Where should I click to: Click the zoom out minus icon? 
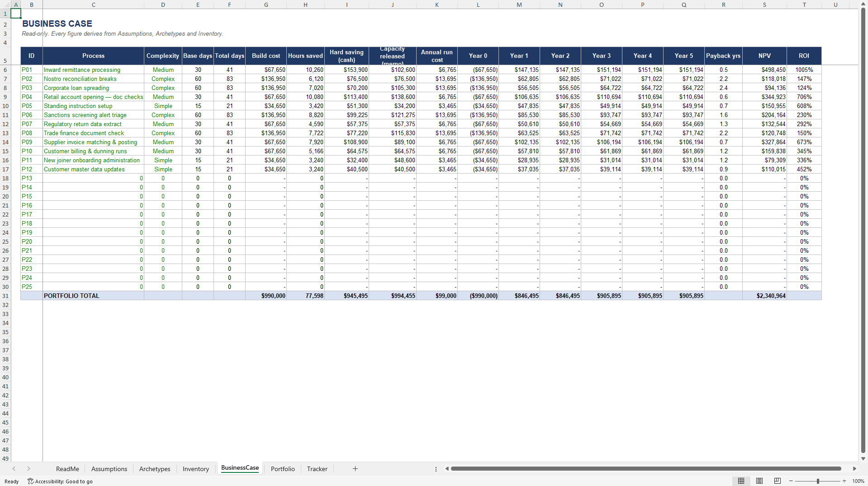coord(791,481)
